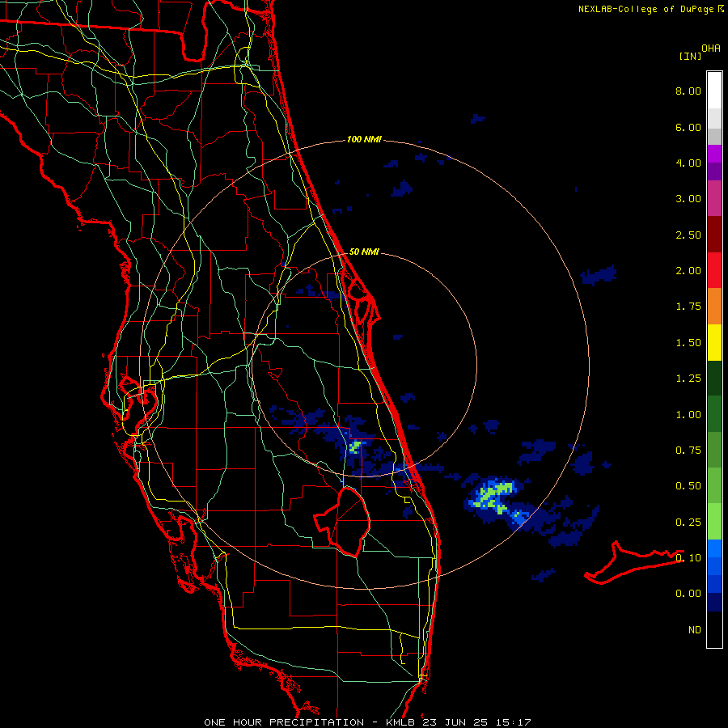The height and width of the screenshot is (728, 728).
Task: Click the 100 NMI range ring label
Action: pos(364,139)
